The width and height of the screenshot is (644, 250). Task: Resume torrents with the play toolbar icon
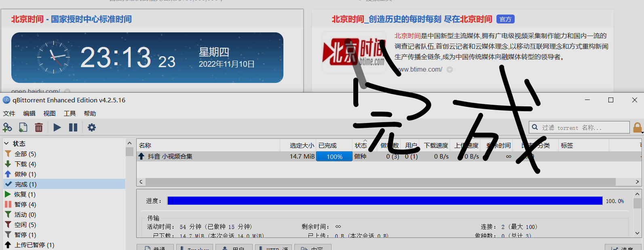57,127
